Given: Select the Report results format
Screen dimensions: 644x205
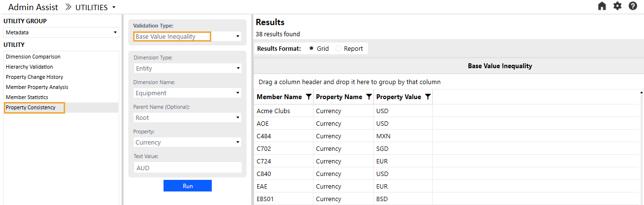Looking at the screenshot, I should [338, 48].
